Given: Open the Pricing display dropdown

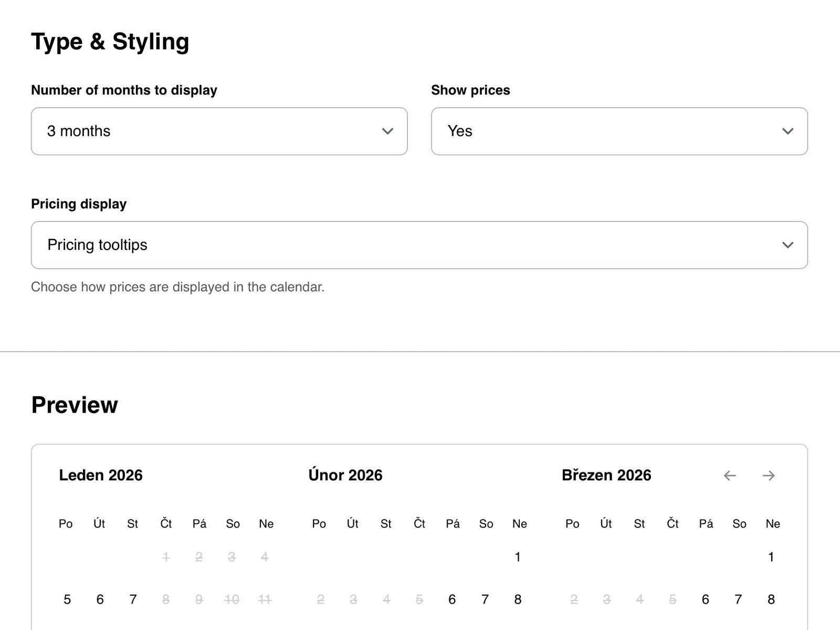Looking at the screenshot, I should pyautogui.click(x=419, y=245).
